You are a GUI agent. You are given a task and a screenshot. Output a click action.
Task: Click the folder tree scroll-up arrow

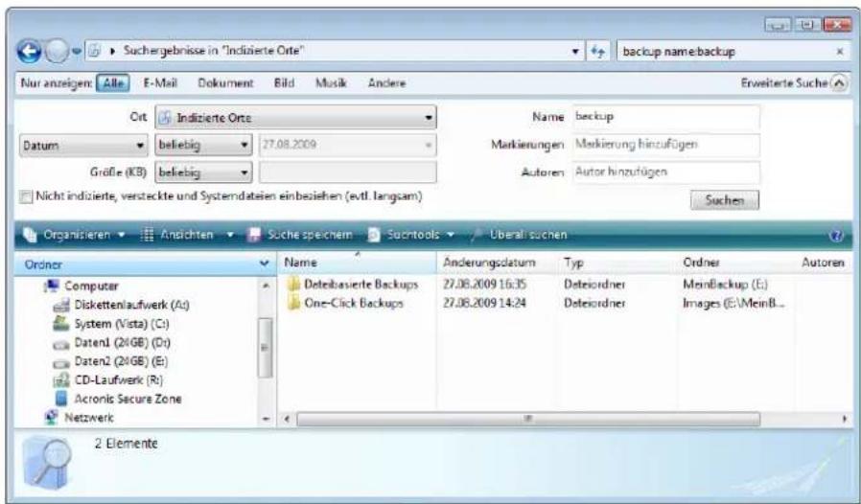tap(266, 286)
